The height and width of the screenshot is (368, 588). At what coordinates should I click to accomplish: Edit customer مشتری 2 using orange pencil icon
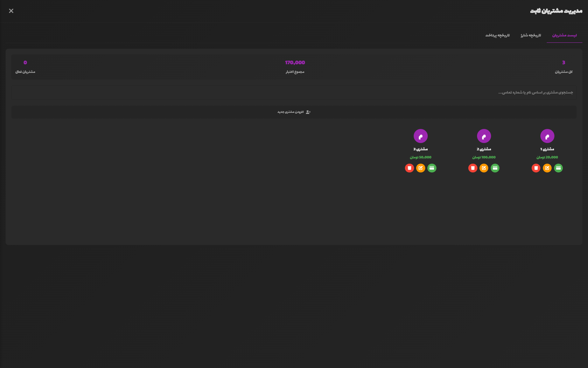click(484, 168)
